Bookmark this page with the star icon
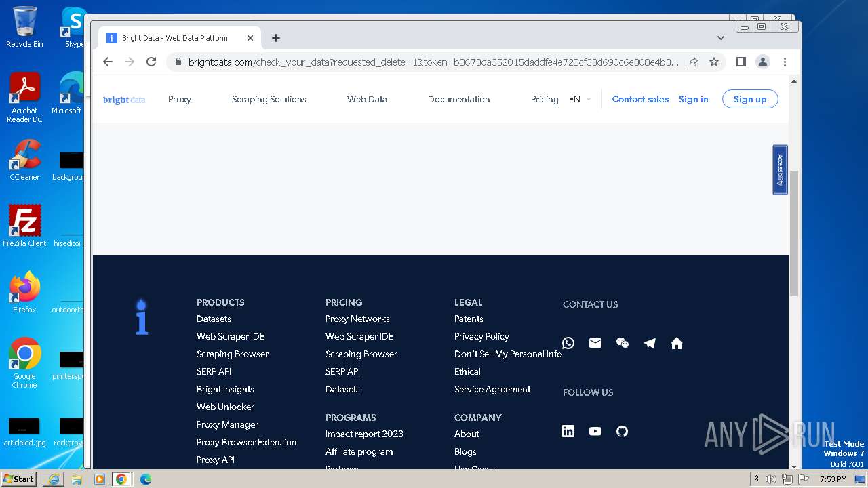 [714, 62]
